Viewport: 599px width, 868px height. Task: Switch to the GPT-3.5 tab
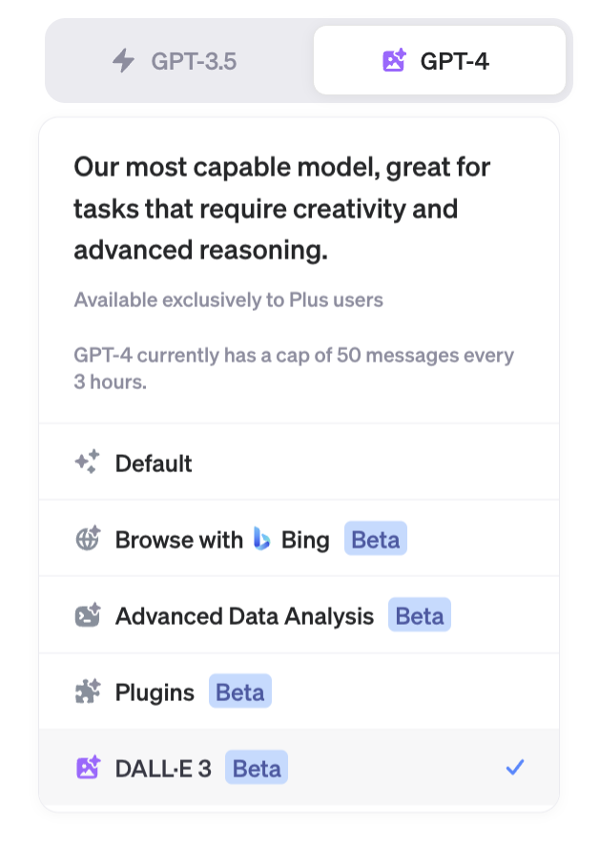click(179, 61)
